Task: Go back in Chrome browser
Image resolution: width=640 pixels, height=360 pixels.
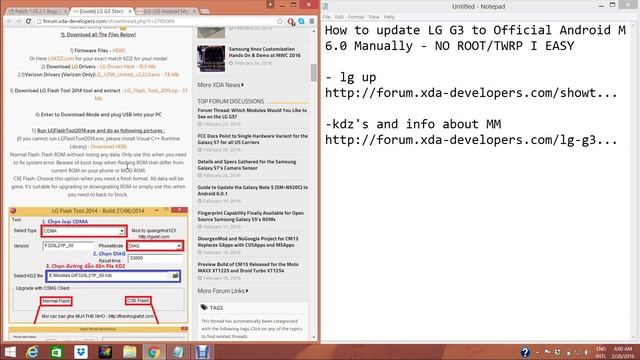Action: click(9, 21)
